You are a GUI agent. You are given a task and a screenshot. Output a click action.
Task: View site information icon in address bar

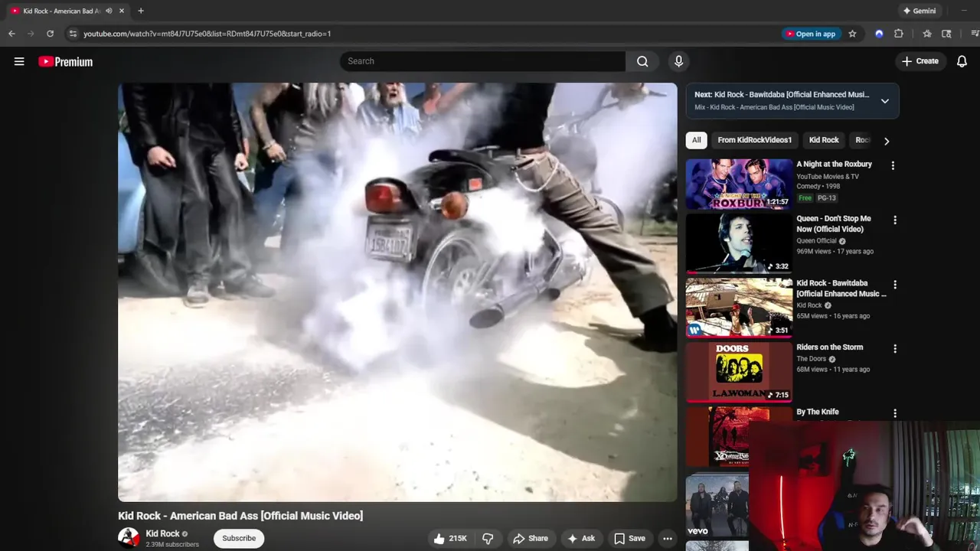[x=73, y=34]
